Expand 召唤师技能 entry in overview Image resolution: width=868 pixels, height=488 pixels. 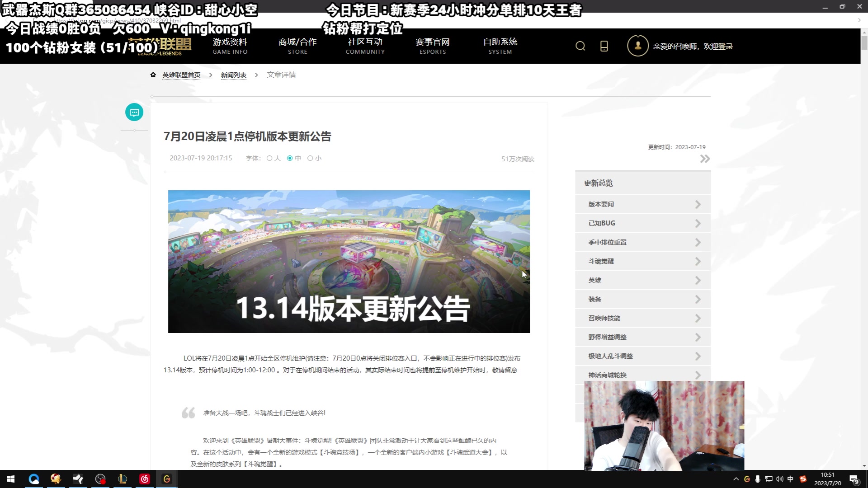tap(643, 319)
